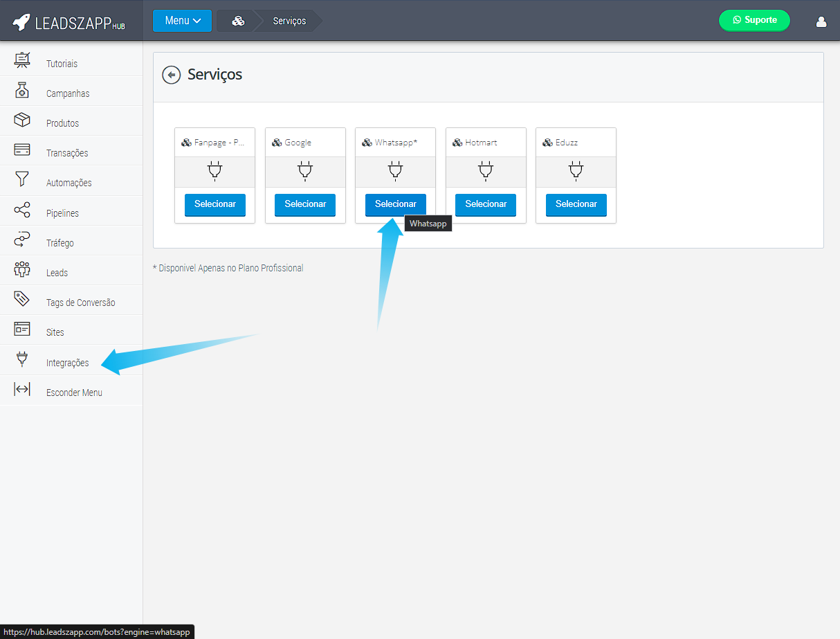
Task: Open Leads via the people group icon
Action: tap(22, 270)
